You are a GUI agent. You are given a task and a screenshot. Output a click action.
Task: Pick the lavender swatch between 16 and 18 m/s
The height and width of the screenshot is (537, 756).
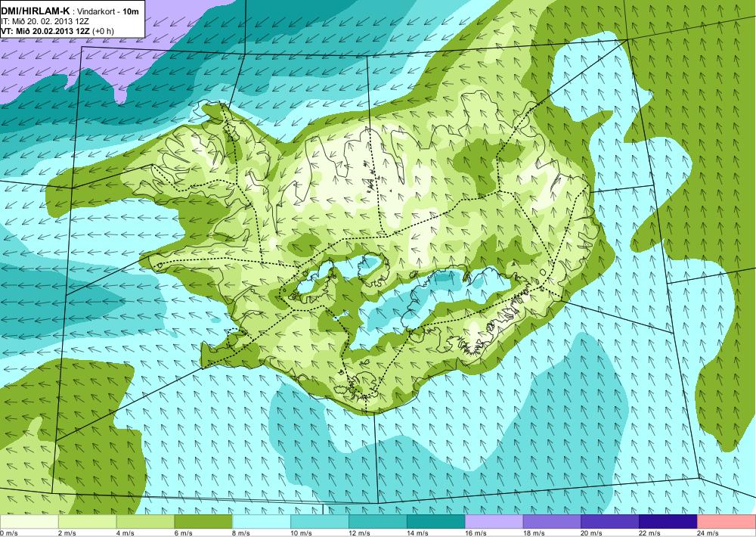(x=494, y=522)
